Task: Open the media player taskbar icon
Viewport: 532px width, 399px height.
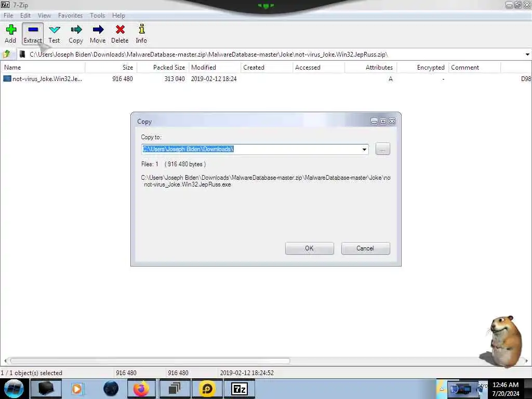Action: pos(77,389)
